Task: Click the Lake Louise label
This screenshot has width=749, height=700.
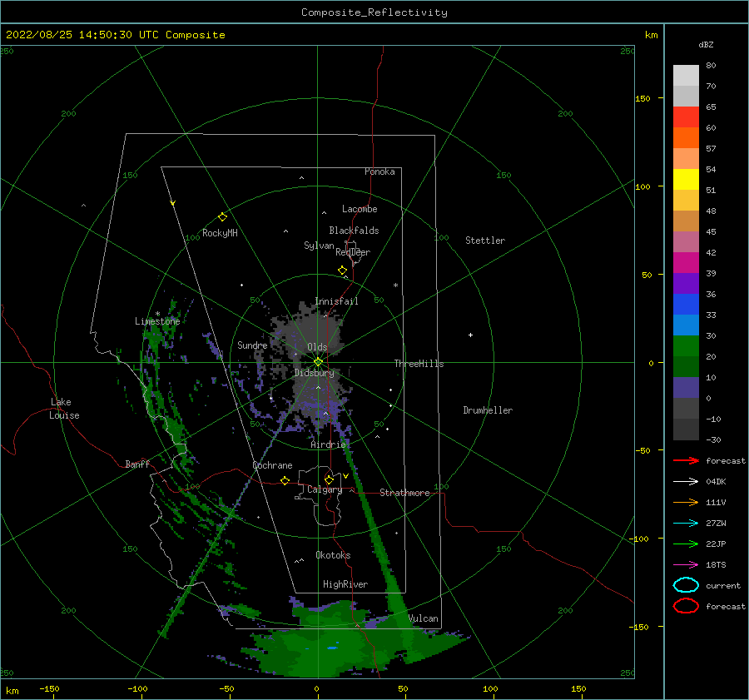Action: click(x=64, y=409)
